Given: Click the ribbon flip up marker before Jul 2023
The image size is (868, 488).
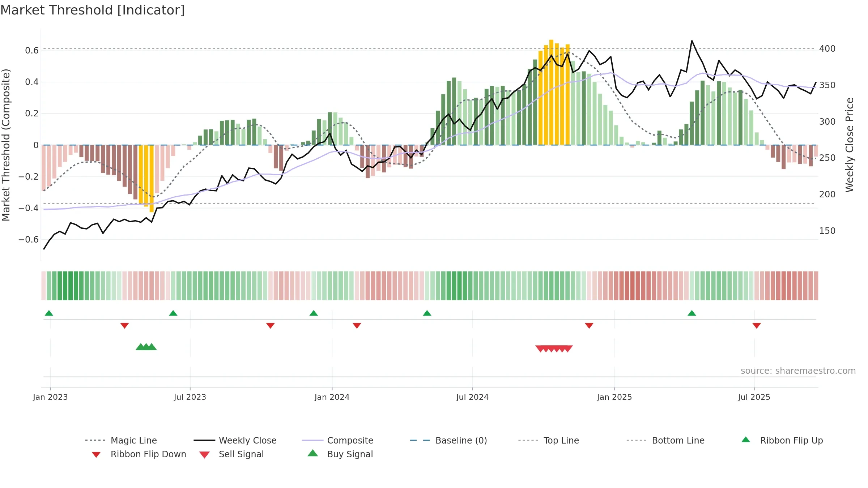Looking at the screenshot, I should tap(173, 313).
